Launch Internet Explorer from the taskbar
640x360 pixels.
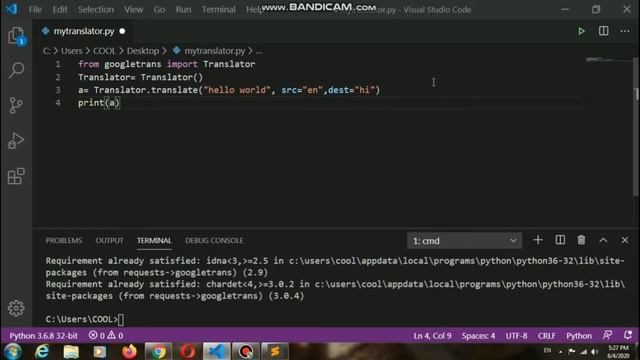coord(42,351)
